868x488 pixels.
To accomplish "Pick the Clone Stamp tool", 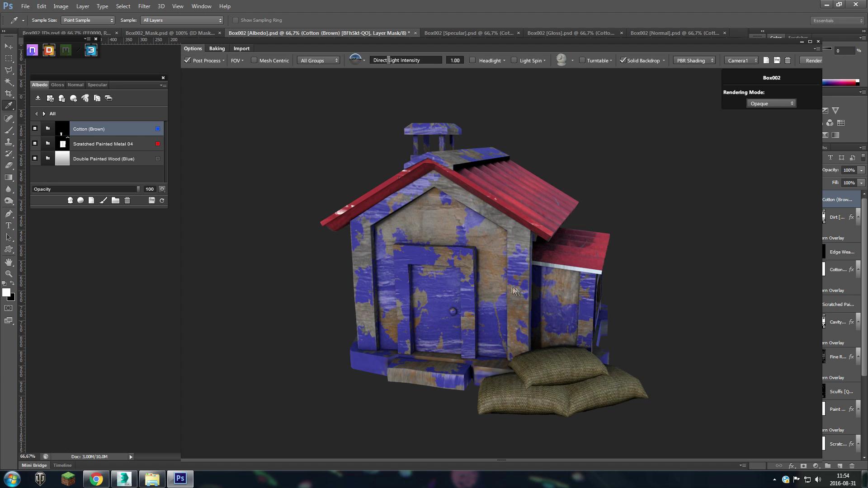I will (9, 142).
